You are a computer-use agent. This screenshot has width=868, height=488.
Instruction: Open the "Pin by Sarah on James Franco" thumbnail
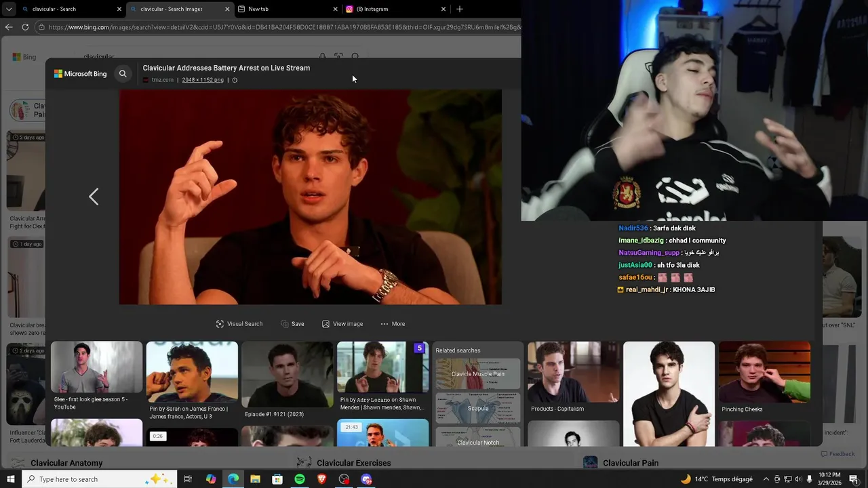(192, 371)
